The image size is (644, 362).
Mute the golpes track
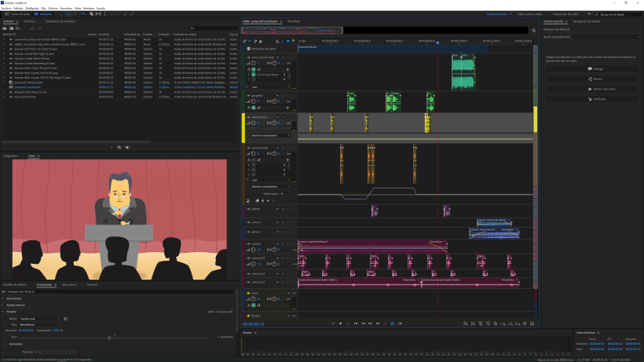coord(278,209)
